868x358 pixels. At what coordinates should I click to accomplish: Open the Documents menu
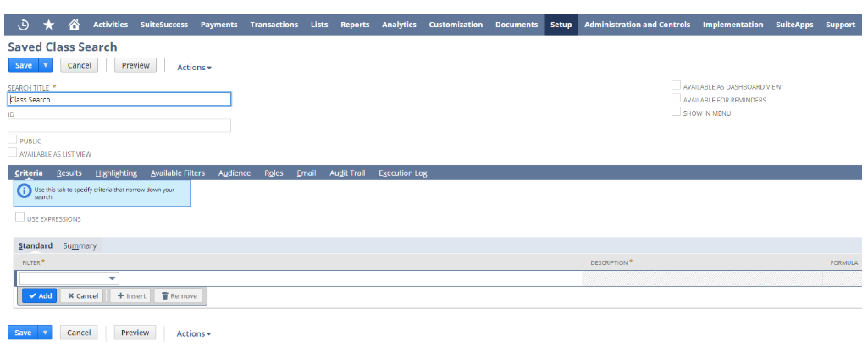(517, 25)
